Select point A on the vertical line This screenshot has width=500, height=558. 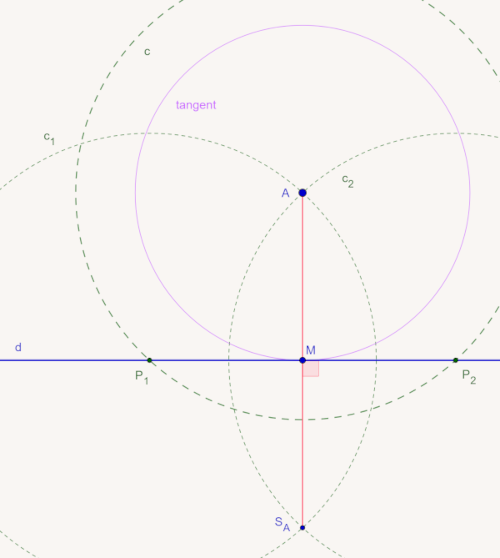coord(302,193)
